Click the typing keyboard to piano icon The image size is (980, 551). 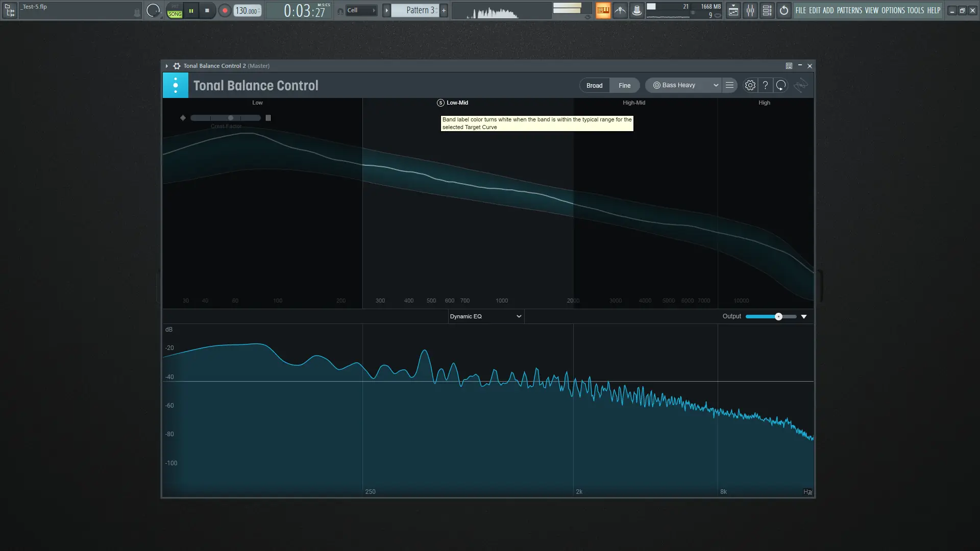(603, 10)
